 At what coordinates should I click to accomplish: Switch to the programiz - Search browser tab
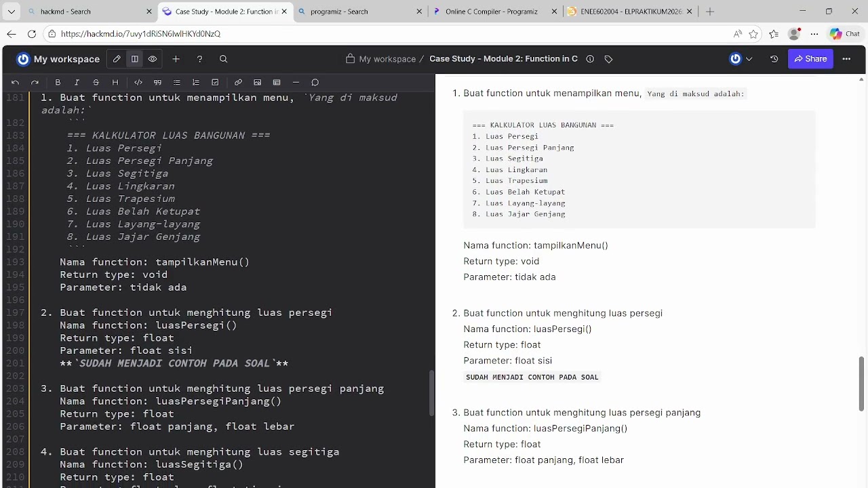(359, 12)
